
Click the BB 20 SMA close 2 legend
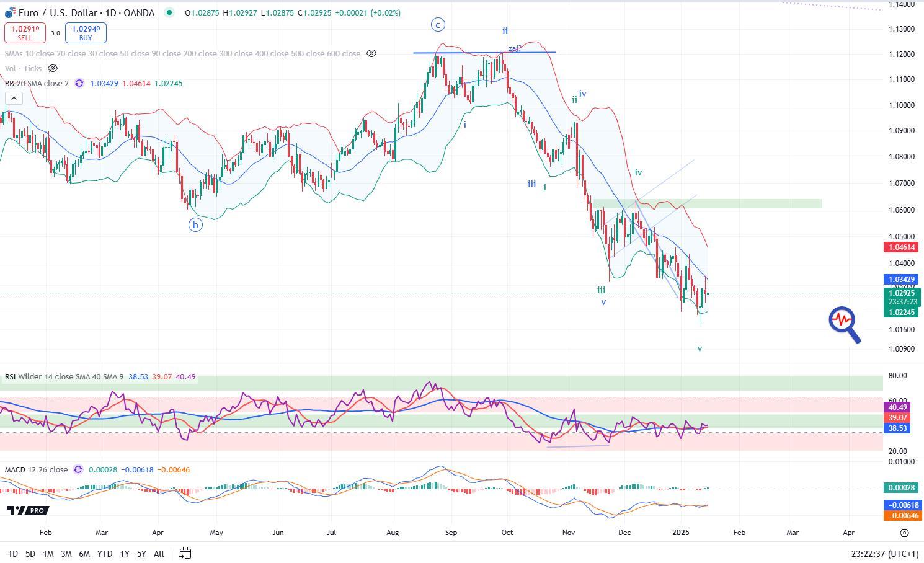(37, 83)
